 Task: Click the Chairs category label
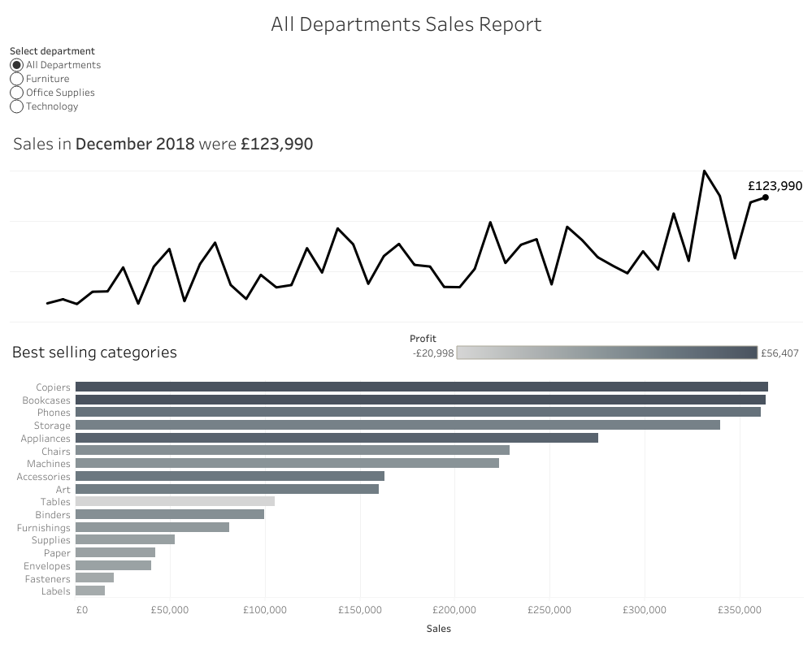click(x=56, y=451)
